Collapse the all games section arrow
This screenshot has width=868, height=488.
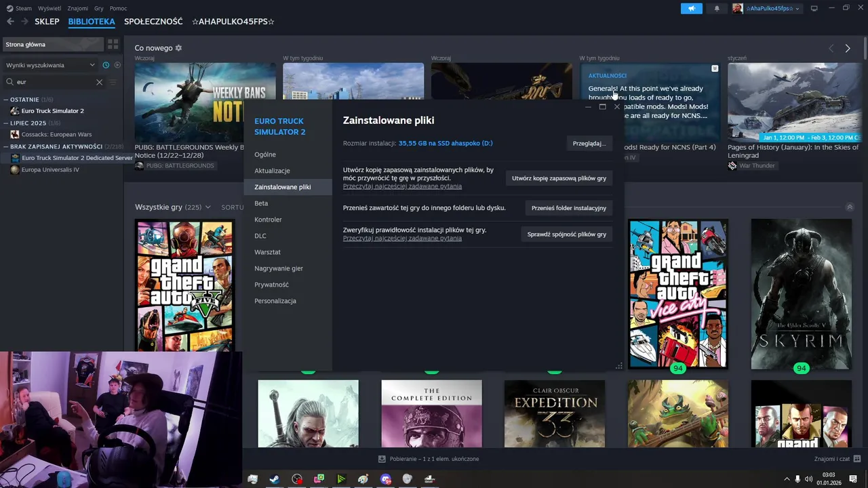click(x=850, y=207)
